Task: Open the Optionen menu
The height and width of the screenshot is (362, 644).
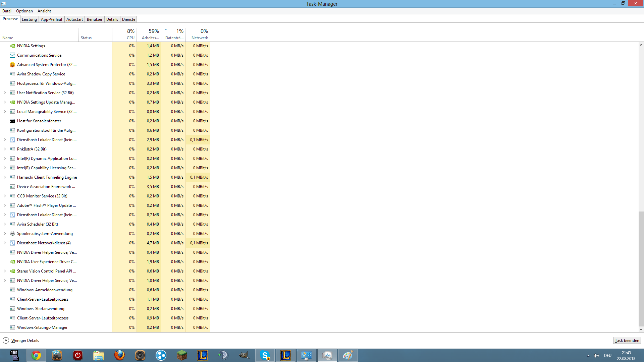Action: click(24, 11)
